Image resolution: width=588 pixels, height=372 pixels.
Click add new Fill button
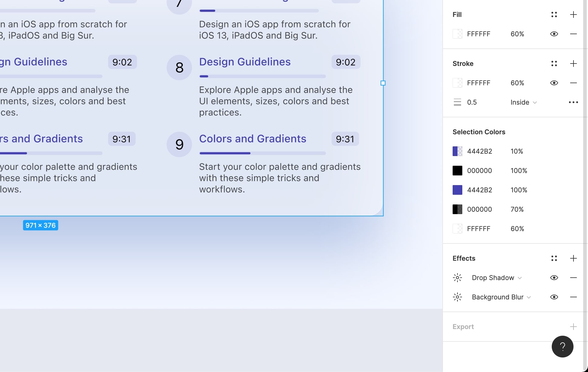[x=573, y=14]
